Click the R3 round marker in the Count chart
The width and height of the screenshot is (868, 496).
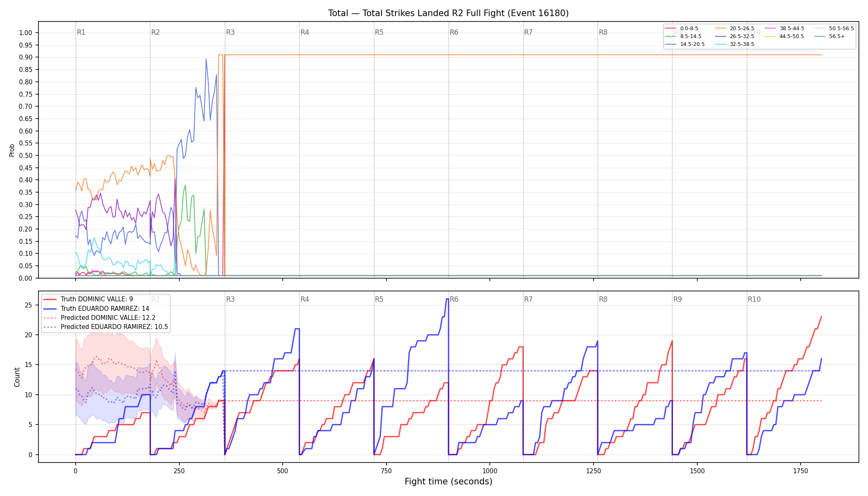pos(230,299)
